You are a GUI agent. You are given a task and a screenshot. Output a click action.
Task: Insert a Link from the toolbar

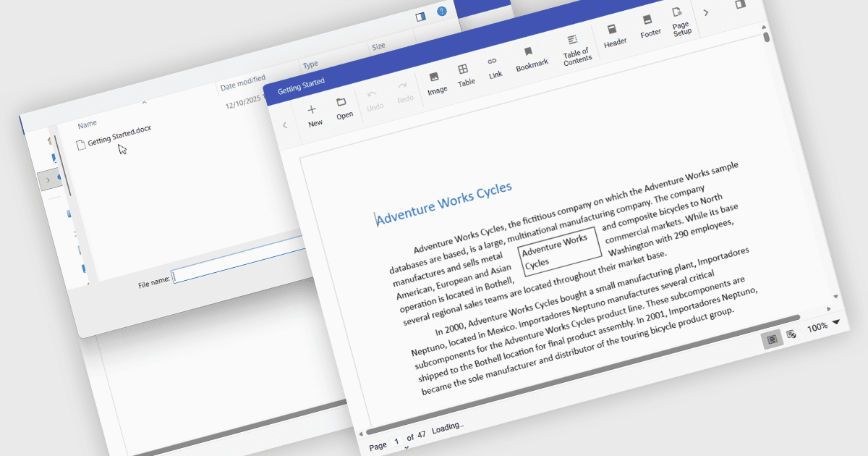click(494, 67)
